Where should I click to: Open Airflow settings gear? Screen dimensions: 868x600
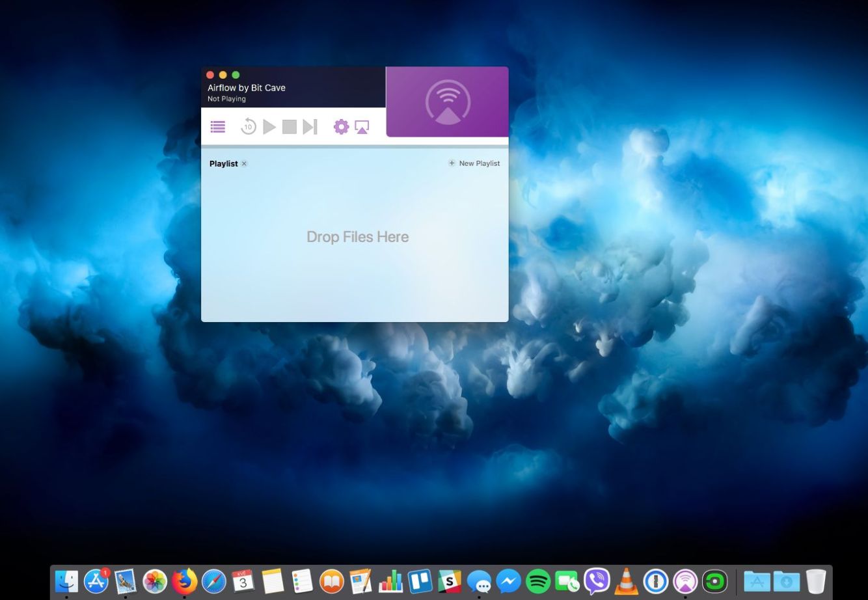(341, 127)
